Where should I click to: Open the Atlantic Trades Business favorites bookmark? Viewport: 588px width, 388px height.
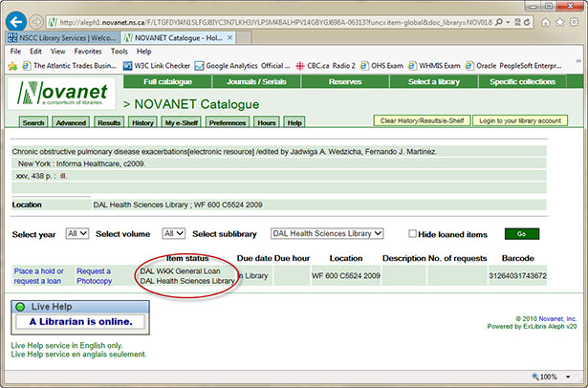82,66
